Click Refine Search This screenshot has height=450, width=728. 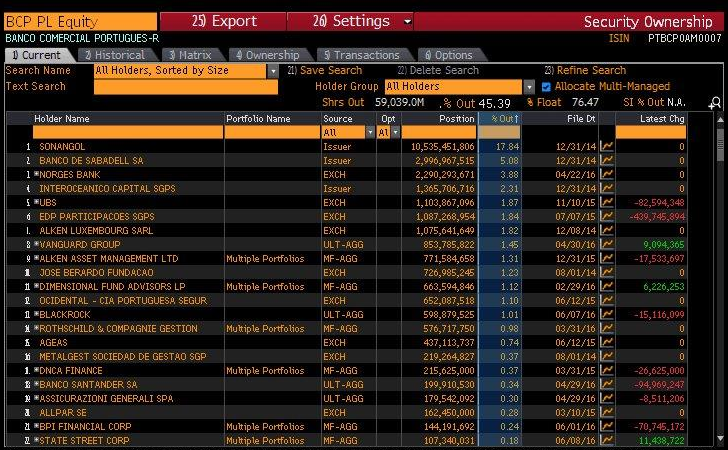click(x=585, y=71)
